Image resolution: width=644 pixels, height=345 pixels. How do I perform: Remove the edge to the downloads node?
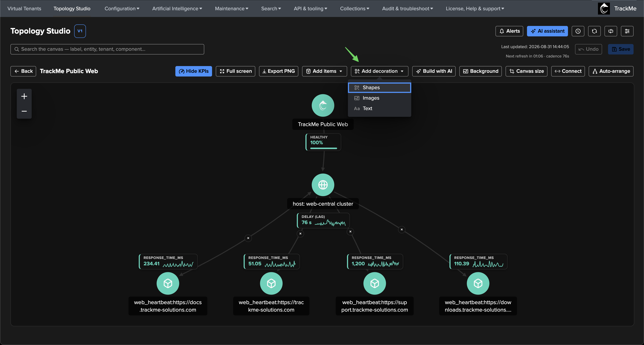tap(402, 230)
